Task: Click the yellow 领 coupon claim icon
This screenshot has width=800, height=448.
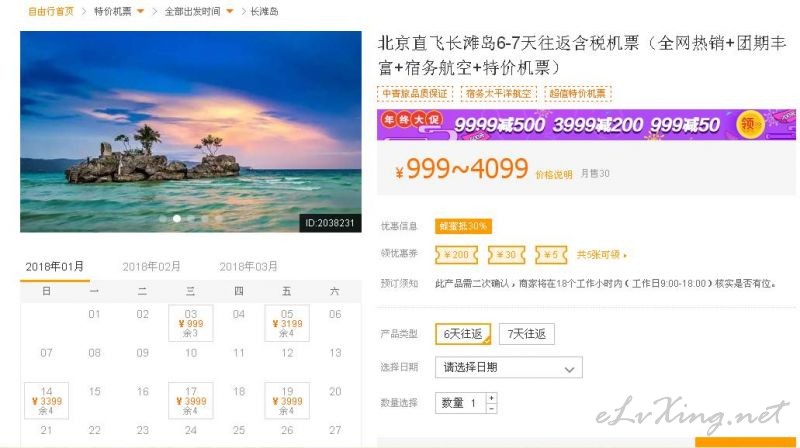Action: tap(750, 124)
